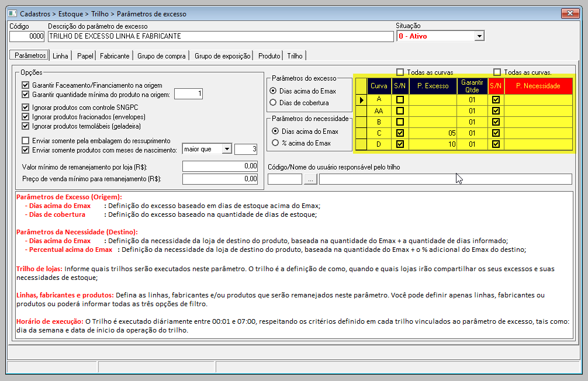This screenshot has width=588, height=381.
Task: Enable Enviar somente pela embalagem do ressuprimento
Action: 26,141
